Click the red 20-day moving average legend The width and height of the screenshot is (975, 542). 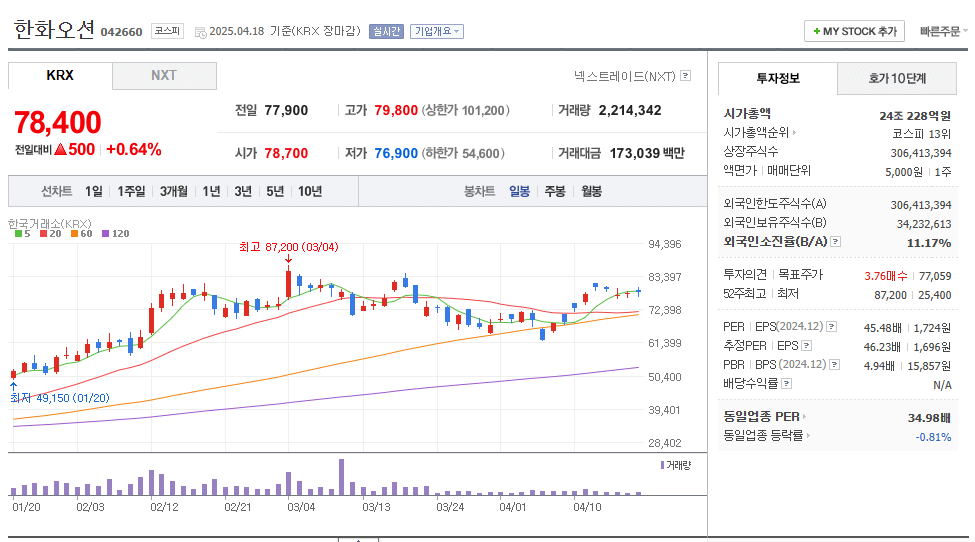(51, 234)
